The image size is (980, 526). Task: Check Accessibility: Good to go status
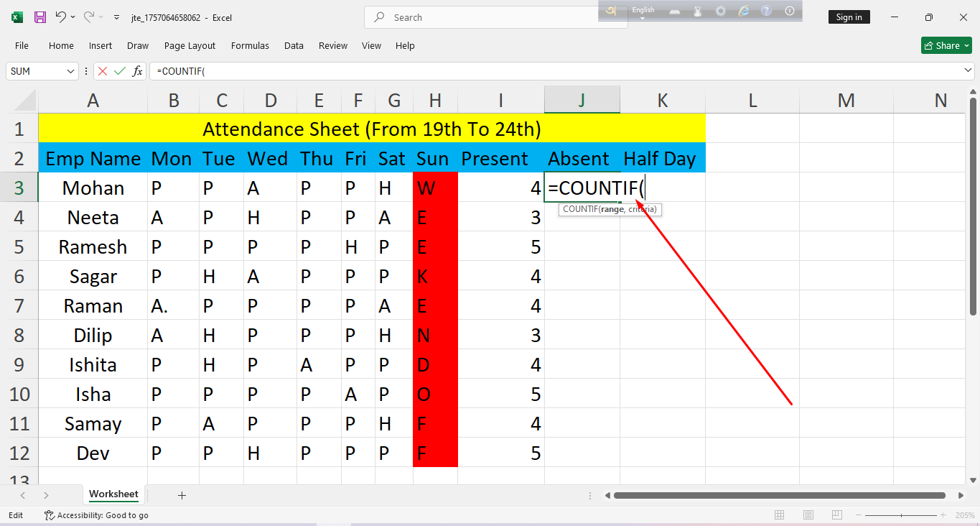coord(96,515)
